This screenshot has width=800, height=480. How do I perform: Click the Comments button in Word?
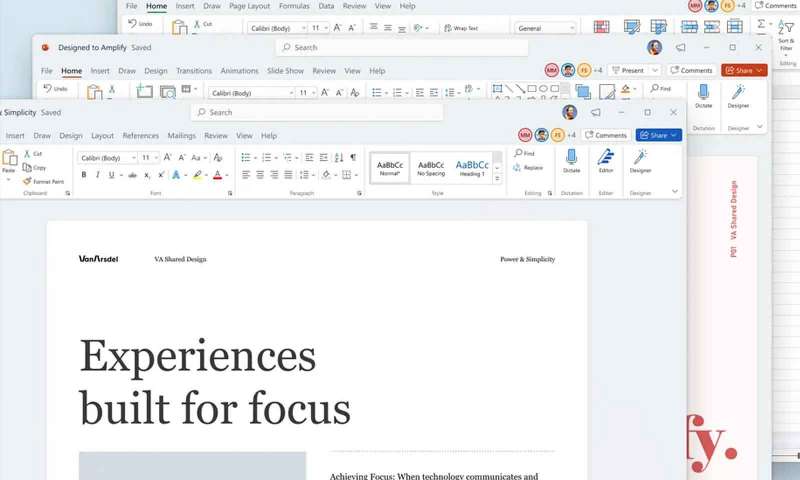point(606,135)
